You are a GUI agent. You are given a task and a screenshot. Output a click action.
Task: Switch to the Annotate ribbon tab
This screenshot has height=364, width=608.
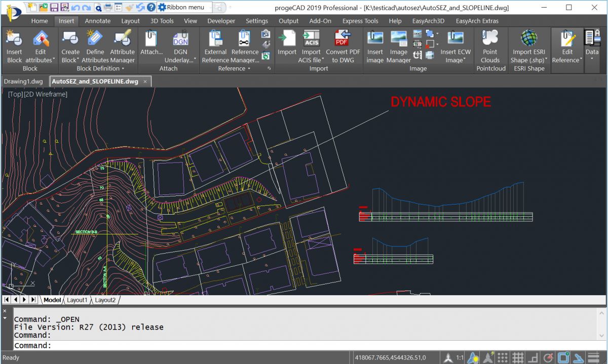coord(97,21)
